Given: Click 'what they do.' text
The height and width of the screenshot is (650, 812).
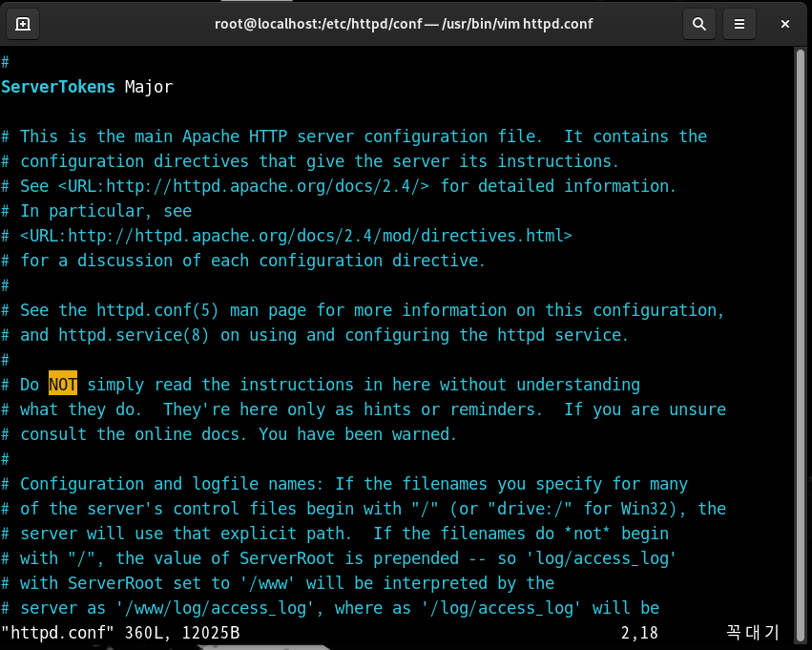Looking at the screenshot, I should (81, 409).
